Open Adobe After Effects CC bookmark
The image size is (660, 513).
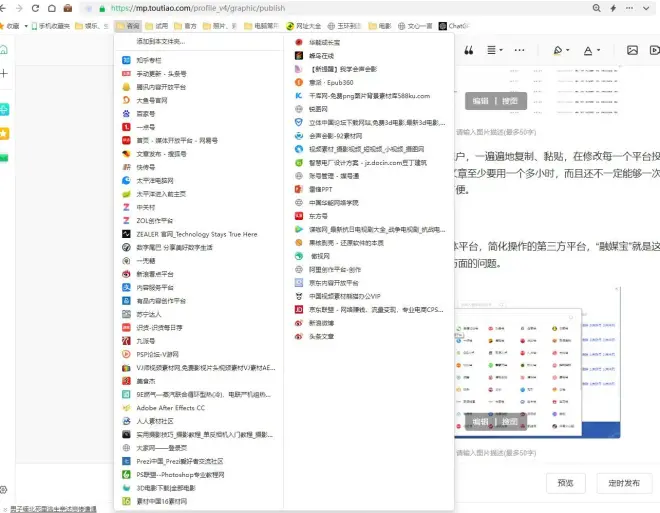(x=170, y=407)
